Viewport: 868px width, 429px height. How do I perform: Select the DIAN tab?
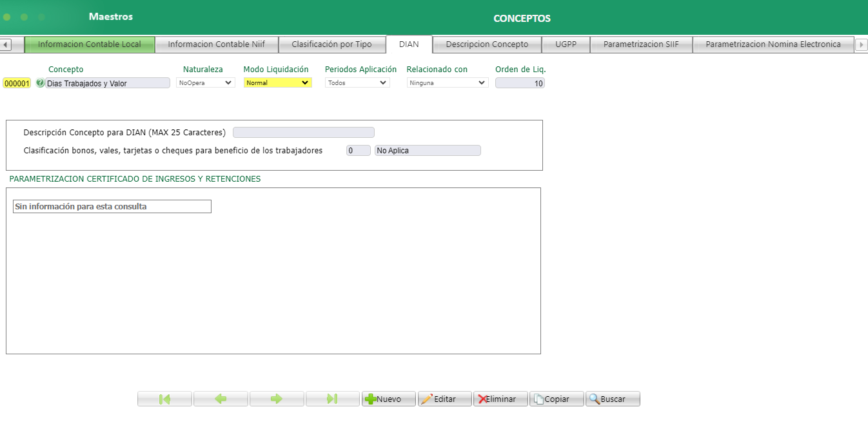point(409,44)
